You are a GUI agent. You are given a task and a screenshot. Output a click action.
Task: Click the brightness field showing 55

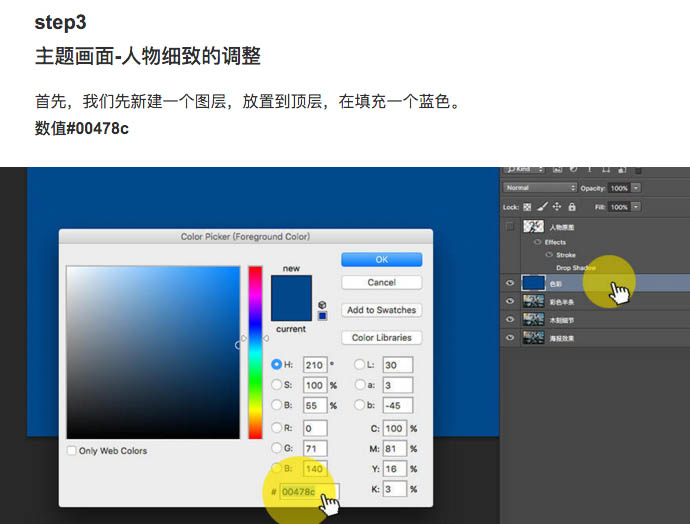[315, 405]
